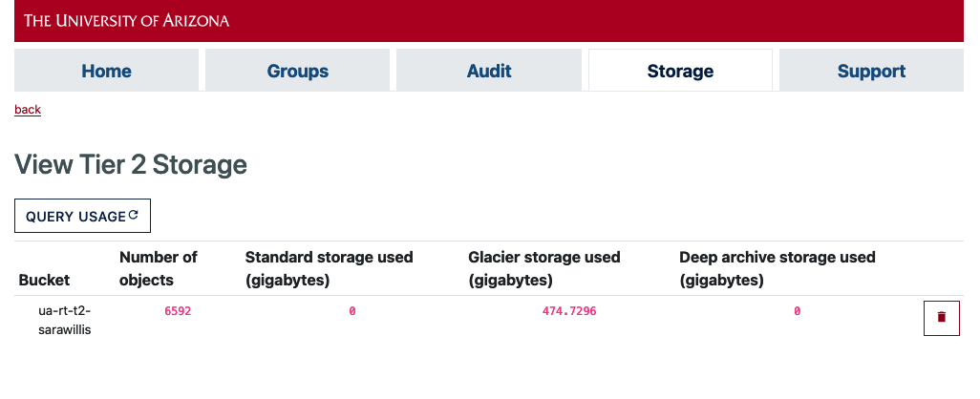980x399 pixels.
Task: Click the Glacier storage used column header
Action: click(x=543, y=268)
